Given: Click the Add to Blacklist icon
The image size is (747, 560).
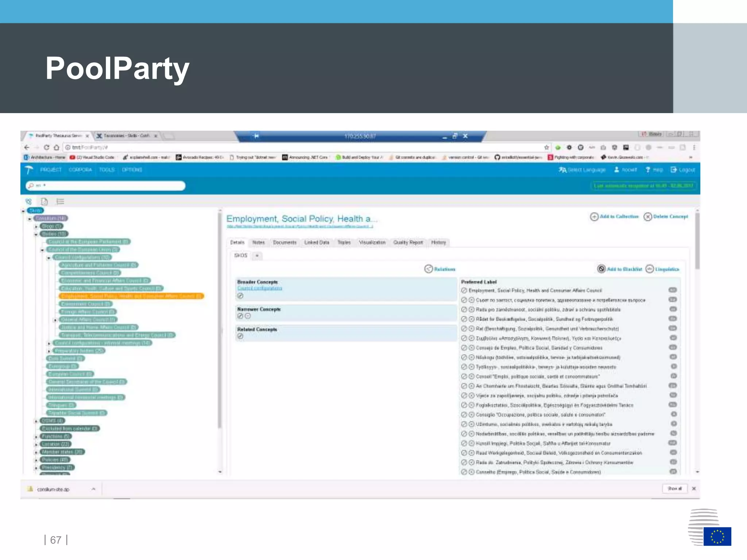Looking at the screenshot, I should tap(601, 269).
